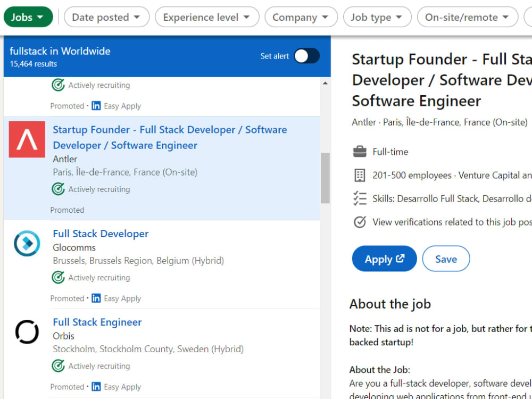Expand the Job type filter
The height and width of the screenshot is (399, 532).
pyautogui.click(x=377, y=17)
